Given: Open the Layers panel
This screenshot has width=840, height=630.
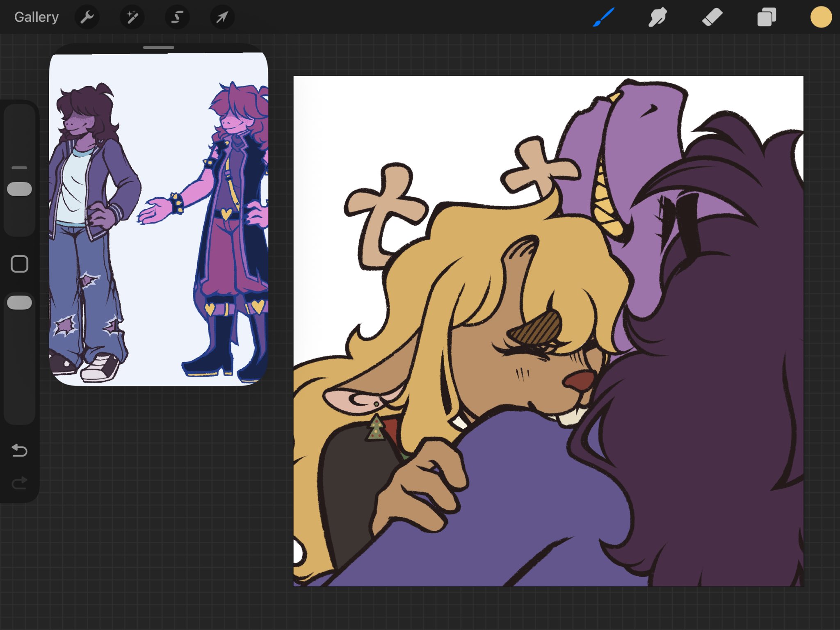Looking at the screenshot, I should (766, 17).
